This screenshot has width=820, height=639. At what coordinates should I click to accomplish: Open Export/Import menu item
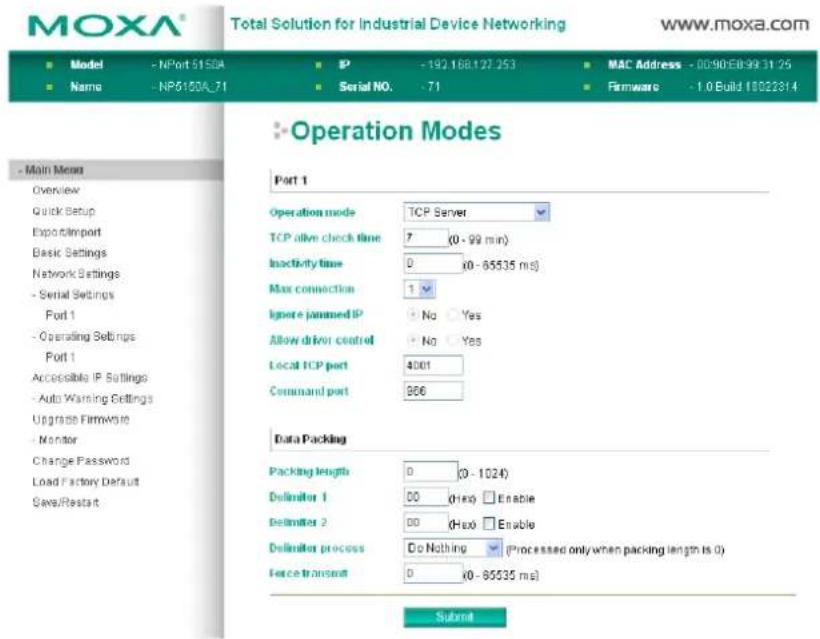[x=66, y=232]
